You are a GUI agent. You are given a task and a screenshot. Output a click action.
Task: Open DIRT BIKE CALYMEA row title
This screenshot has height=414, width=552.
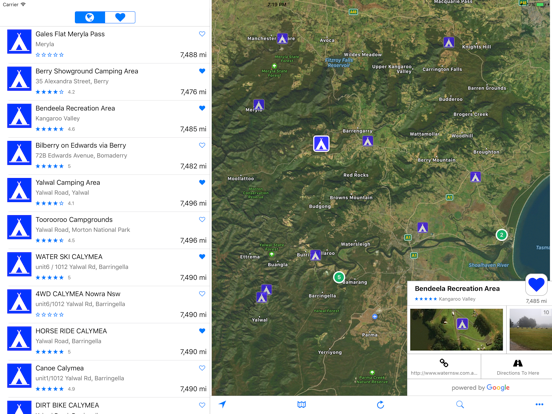pos(67,405)
